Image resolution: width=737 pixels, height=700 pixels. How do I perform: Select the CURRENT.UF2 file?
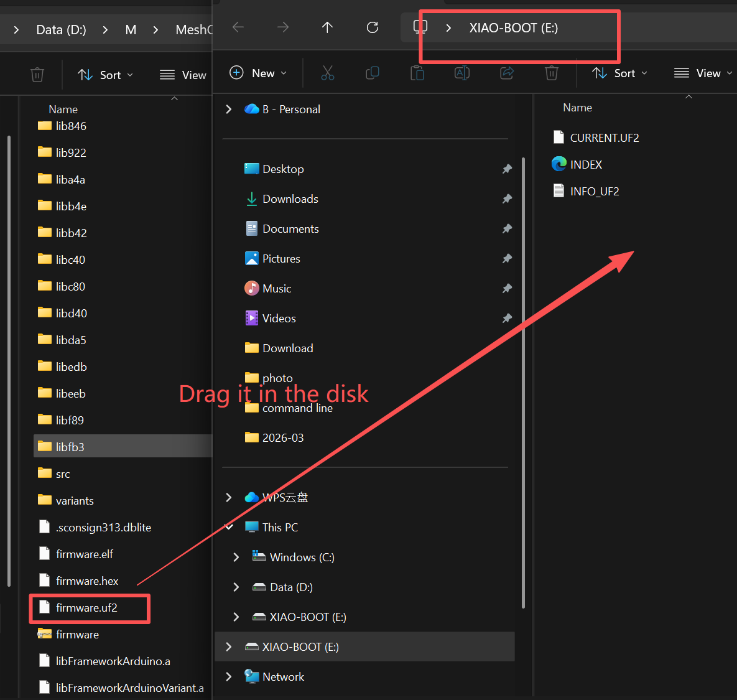[x=604, y=138]
